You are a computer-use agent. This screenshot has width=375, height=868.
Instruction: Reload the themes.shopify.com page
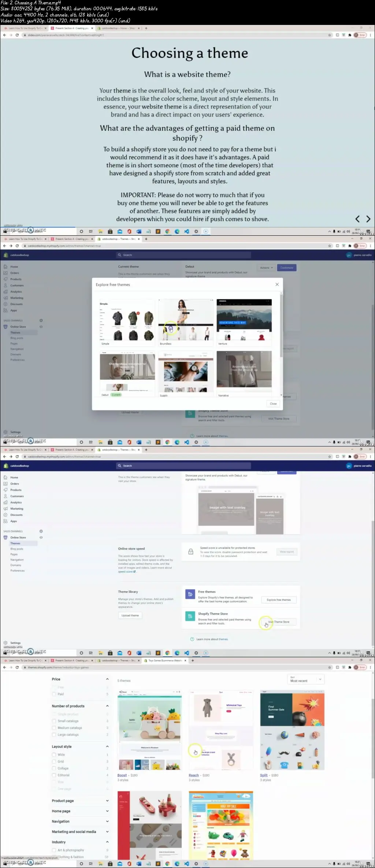click(x=17, y=667)
